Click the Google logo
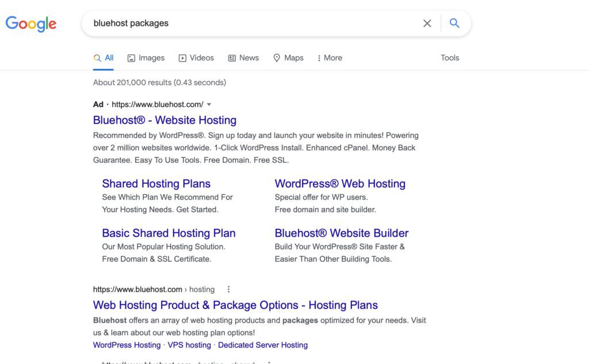The height and width of the screenshot is (364, 589). click(31, 24)
